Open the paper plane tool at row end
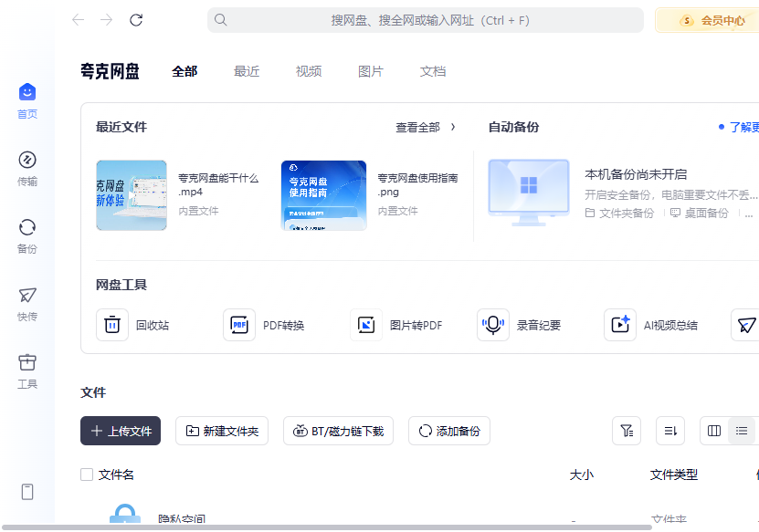This screenshot has width=759, height=532. (x=746, y=325)
